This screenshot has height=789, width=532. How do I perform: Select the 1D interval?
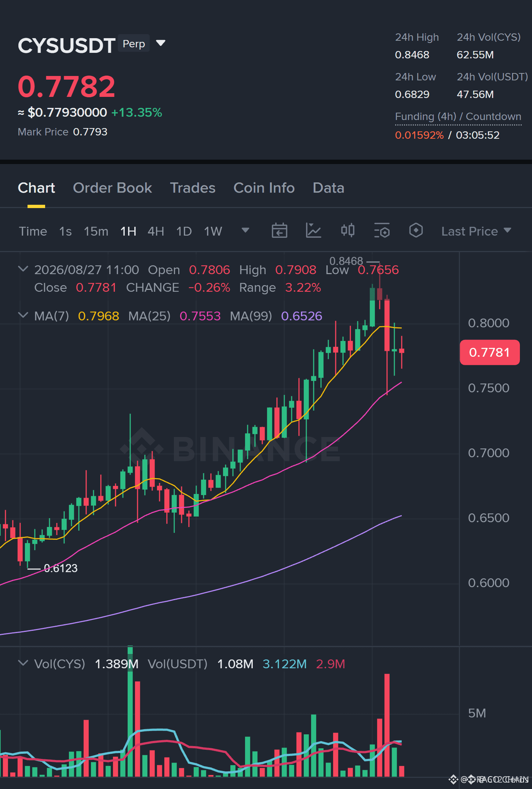184,231
